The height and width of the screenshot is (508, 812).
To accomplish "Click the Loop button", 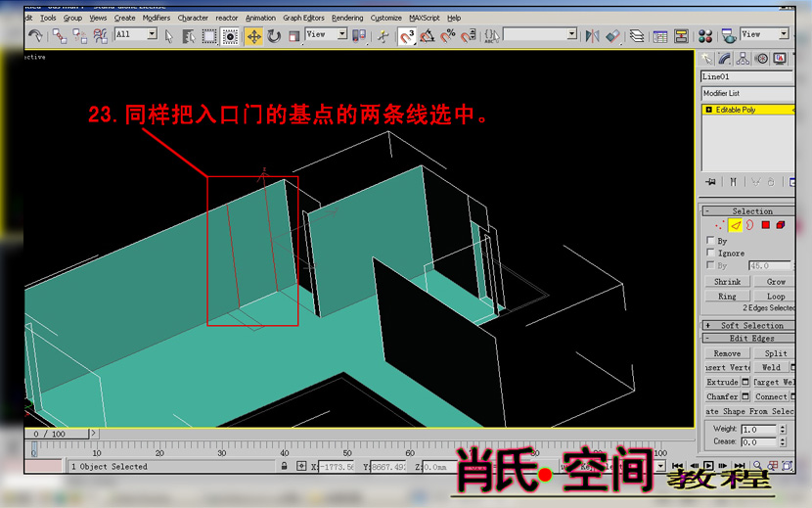I will click(x=774, y=296).
